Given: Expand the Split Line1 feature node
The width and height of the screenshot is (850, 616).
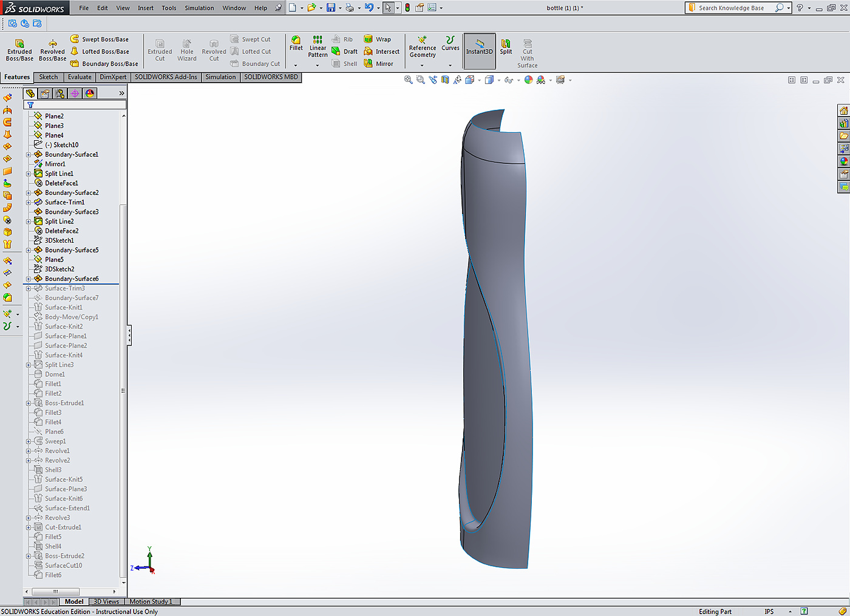Looking at the screenshot, I should click(x=29, y=174).
